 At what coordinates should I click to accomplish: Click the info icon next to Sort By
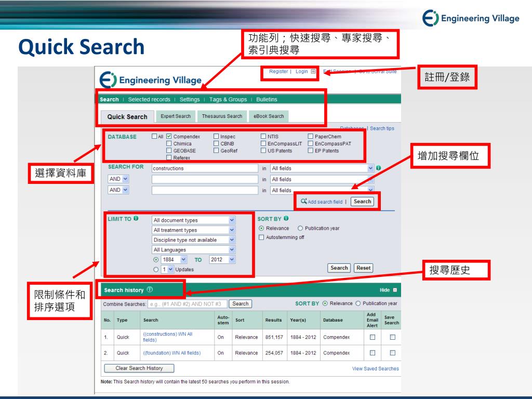[286, 219]
